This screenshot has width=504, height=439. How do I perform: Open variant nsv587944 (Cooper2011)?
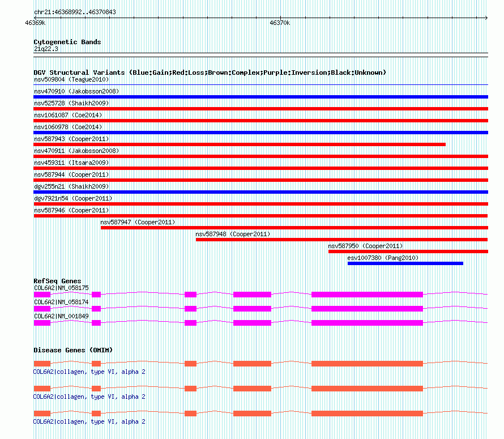pyautogui.click(x=71, y=174)
